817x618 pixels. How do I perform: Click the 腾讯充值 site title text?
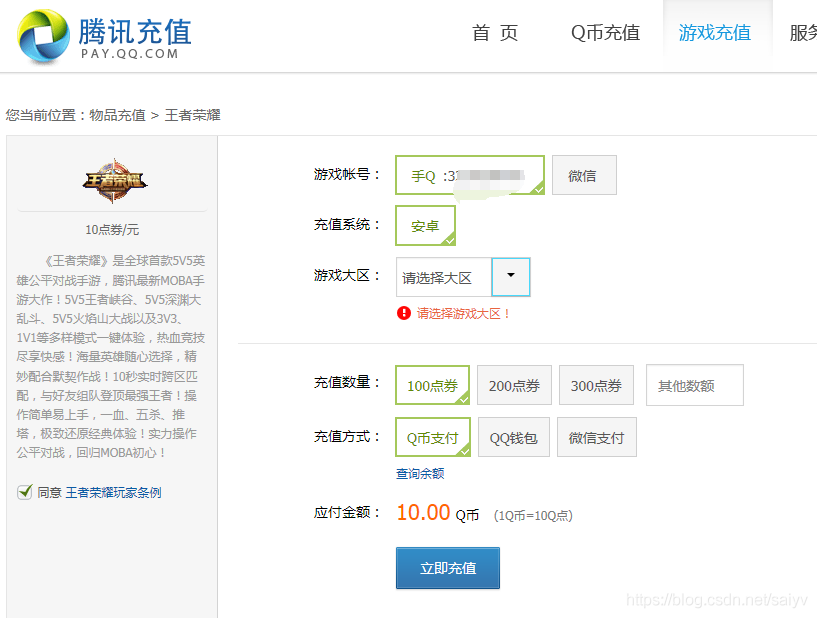[135, 31]
